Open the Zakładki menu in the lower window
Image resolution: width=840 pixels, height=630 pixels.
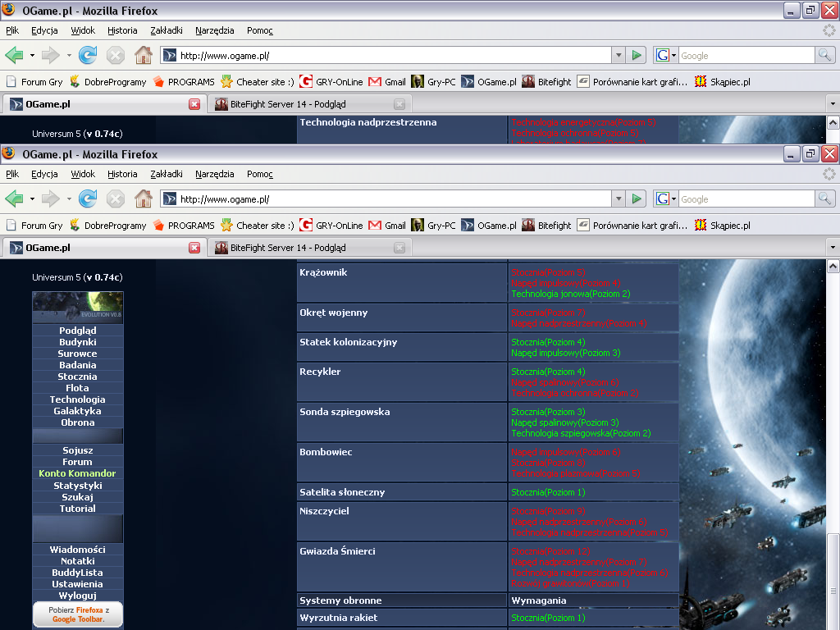tap(167, 174)
